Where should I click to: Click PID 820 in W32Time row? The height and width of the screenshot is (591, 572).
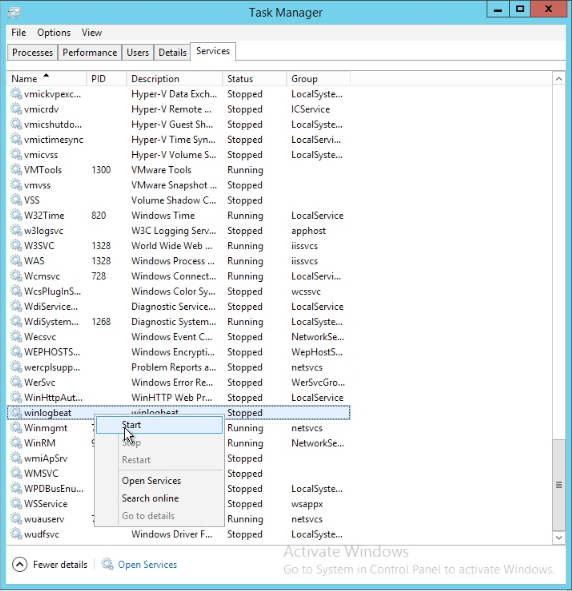click(99, 215)
